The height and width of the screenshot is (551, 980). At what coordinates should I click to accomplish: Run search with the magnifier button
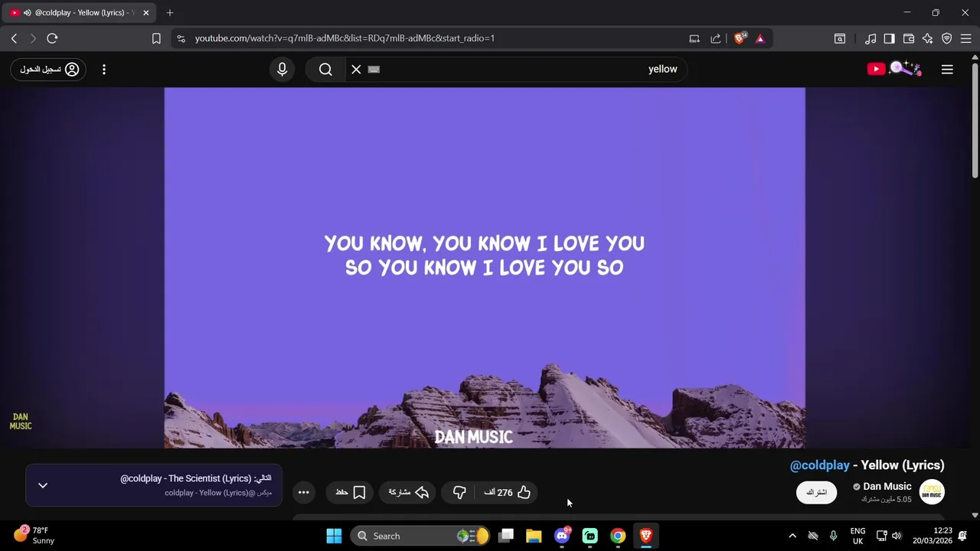[325, 70]
